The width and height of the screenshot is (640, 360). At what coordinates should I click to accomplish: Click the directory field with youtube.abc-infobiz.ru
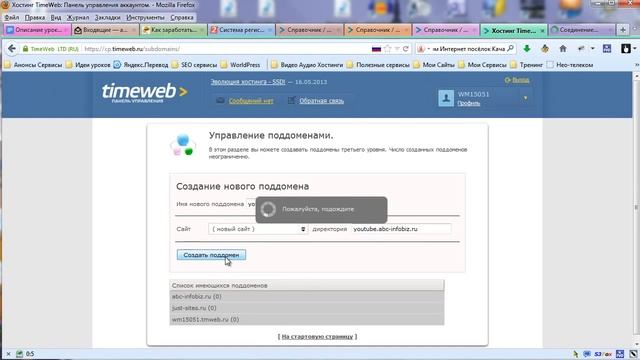tap(401, 229)
